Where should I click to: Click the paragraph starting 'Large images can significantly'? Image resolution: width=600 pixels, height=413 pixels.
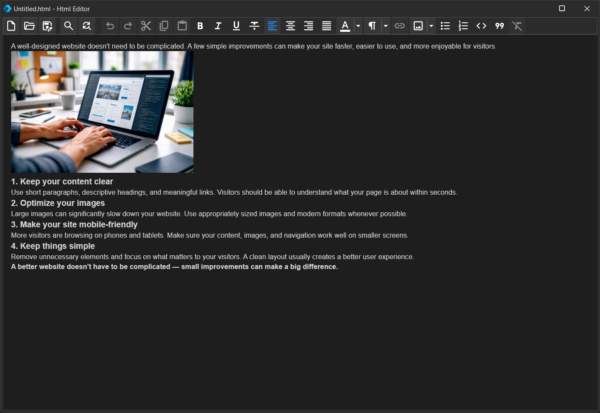pos(209,214)
